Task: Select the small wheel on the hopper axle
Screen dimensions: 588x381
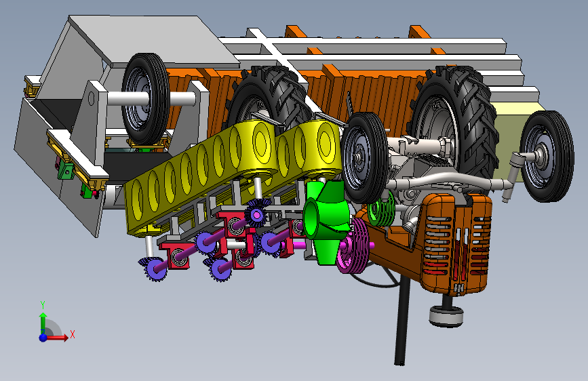Action: (146, 98)
